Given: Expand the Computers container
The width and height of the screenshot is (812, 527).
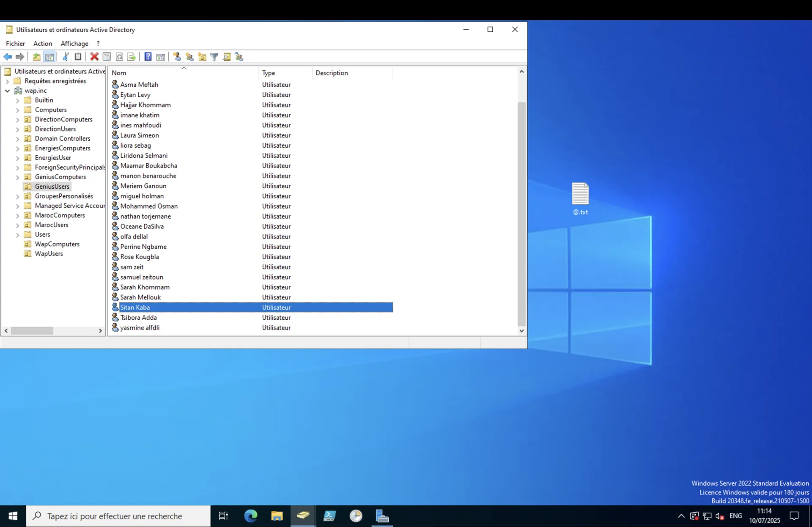Looking at the screenshot, I should click(17, 110).
